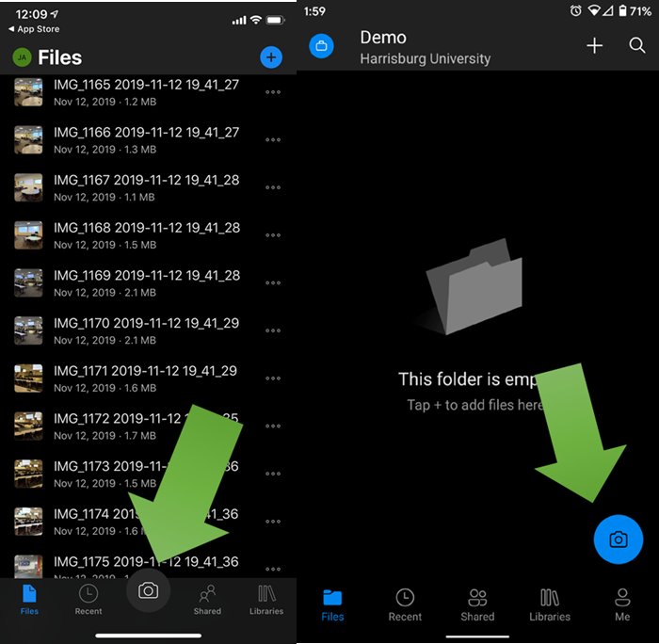Open thumbnail of IMG_1171
The height and width of the screenshot is (644, 659).
coord(28,378)
